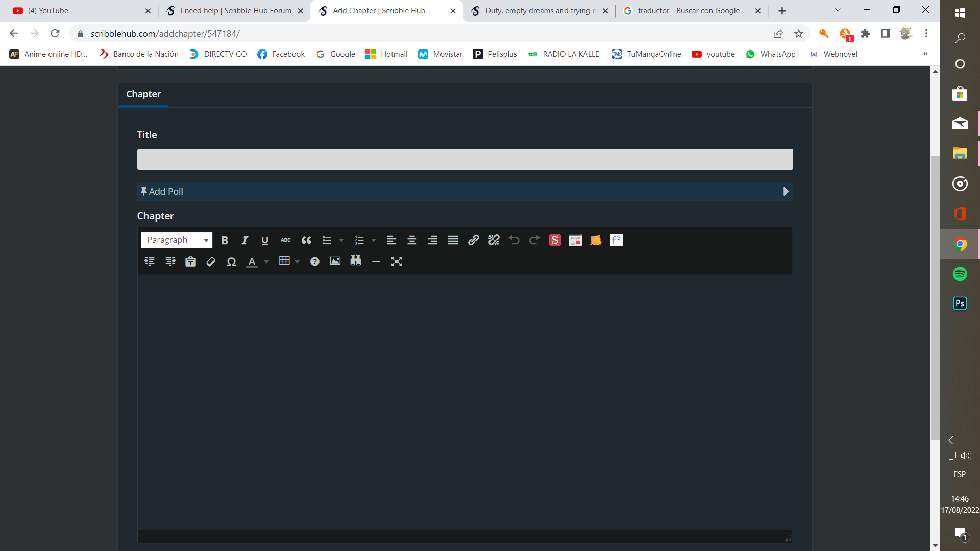Click inside the Title input field
The width and height of the screenshot is (980, 551).
click(464, 159)
